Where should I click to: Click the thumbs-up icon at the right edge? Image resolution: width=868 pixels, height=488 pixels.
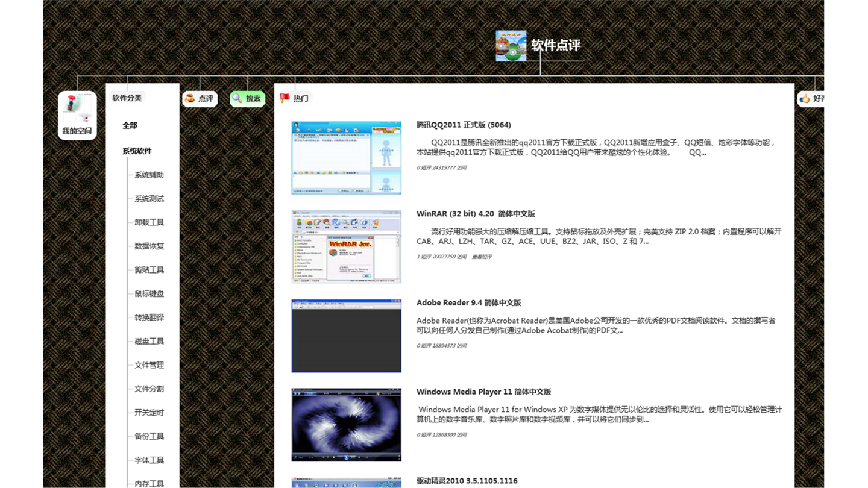[805, 98]
